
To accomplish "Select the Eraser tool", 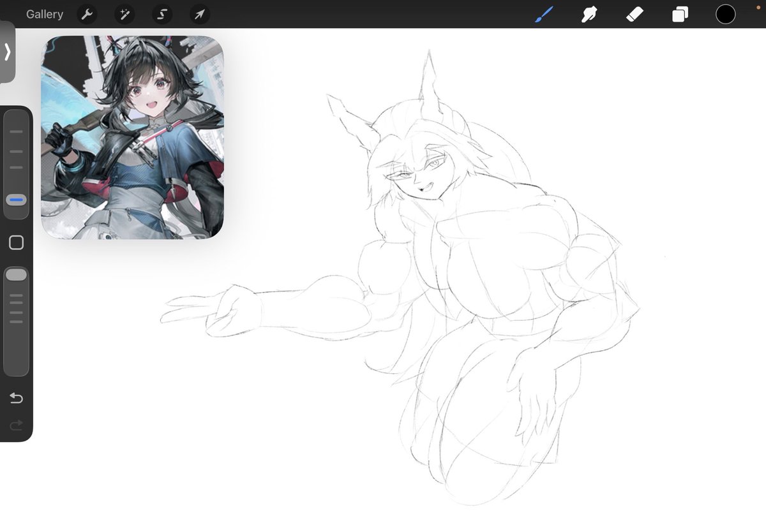I will pos(635,14).
